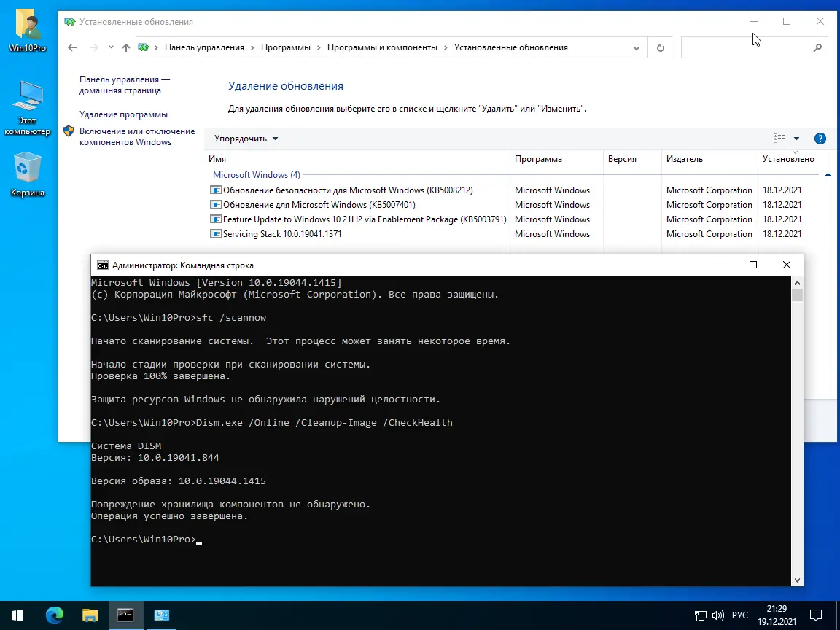Click the change view layout icon

point(779,139)
